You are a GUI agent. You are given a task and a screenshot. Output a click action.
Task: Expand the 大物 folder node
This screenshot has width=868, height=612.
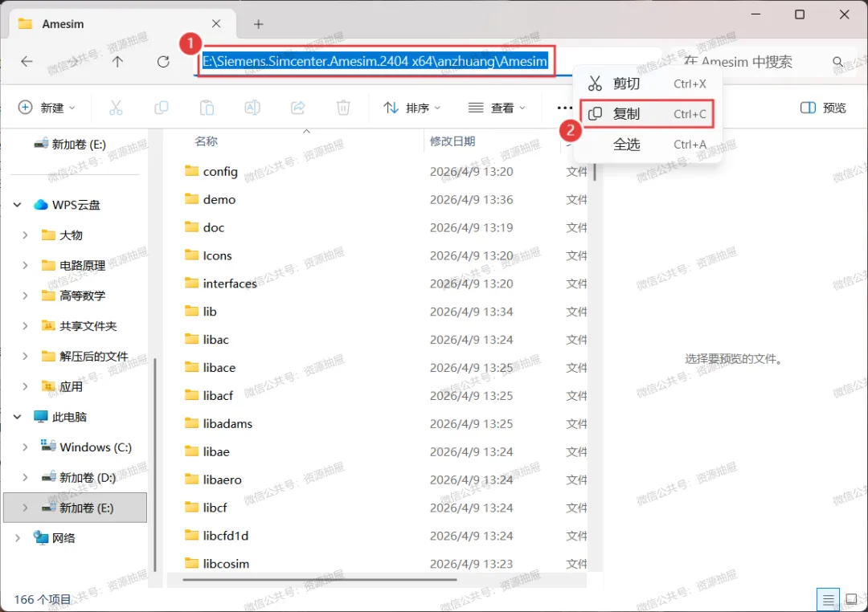[x=25, y=235]
